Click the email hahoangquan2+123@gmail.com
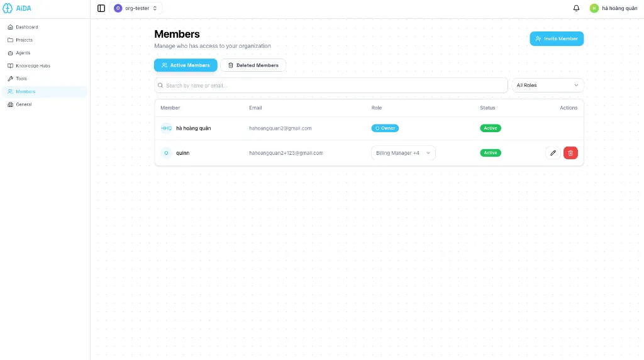The height and width of the screenshot is (360, 644). tap(286, 153)
